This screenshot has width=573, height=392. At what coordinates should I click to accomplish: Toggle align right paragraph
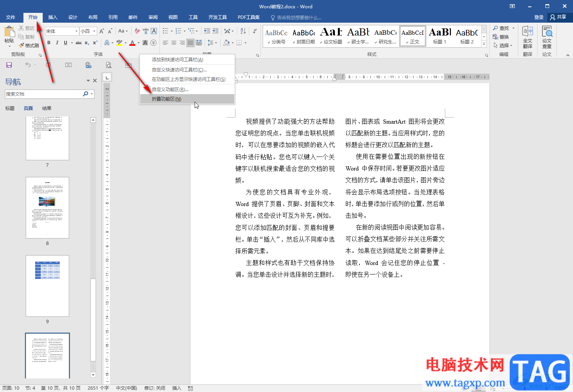tap(182, 43)
